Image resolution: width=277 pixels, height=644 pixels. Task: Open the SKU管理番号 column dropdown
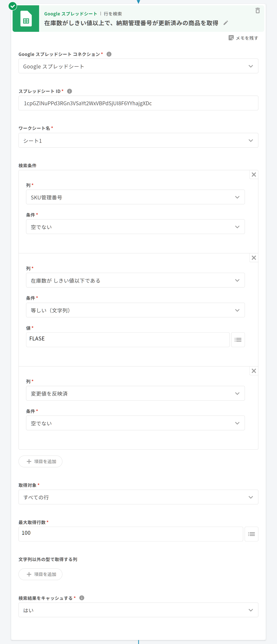point(135,197)
